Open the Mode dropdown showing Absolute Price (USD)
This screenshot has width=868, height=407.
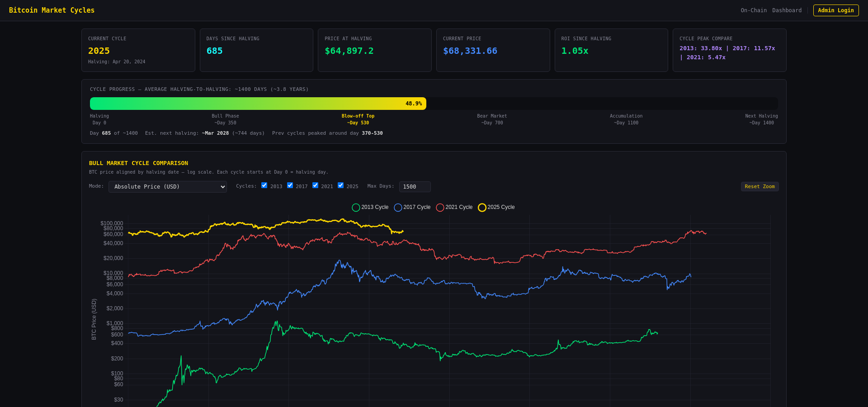[167, 186]
